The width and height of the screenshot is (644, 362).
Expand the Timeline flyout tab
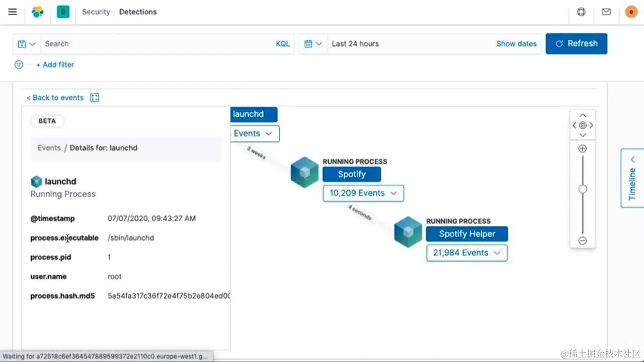pos(632,178)
